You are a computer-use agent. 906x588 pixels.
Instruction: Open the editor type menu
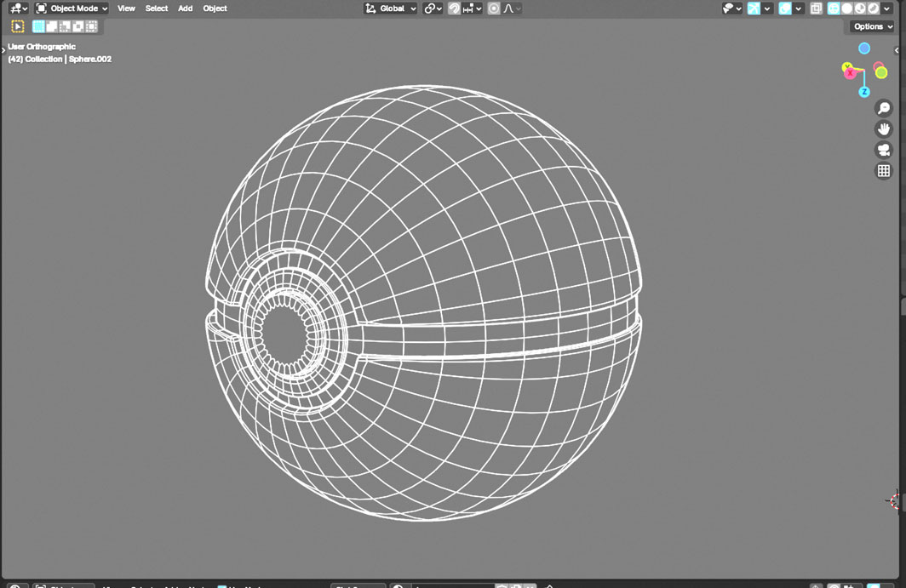coord(19,9)
